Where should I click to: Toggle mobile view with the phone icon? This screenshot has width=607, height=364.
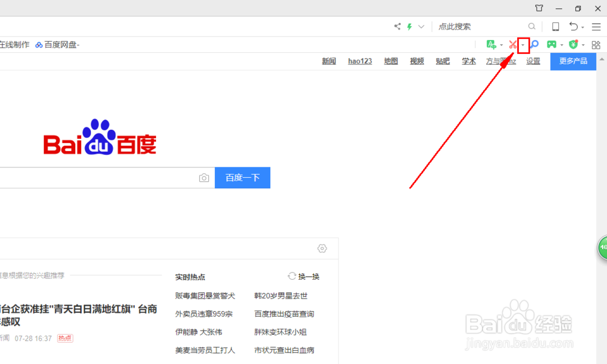click(x=554, y=27)
